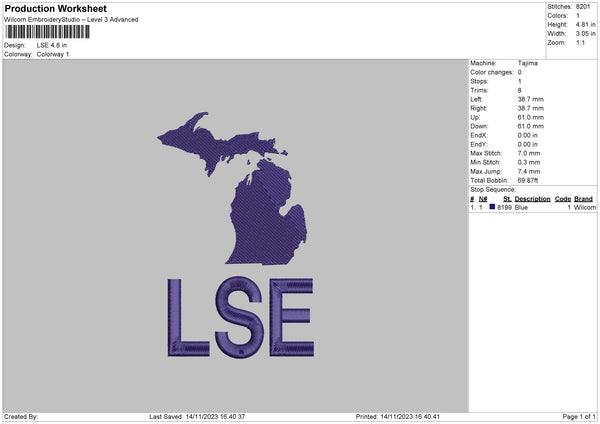Click the Color changes value 0
The image size is (600, 424).
click(x=520, y=72)
